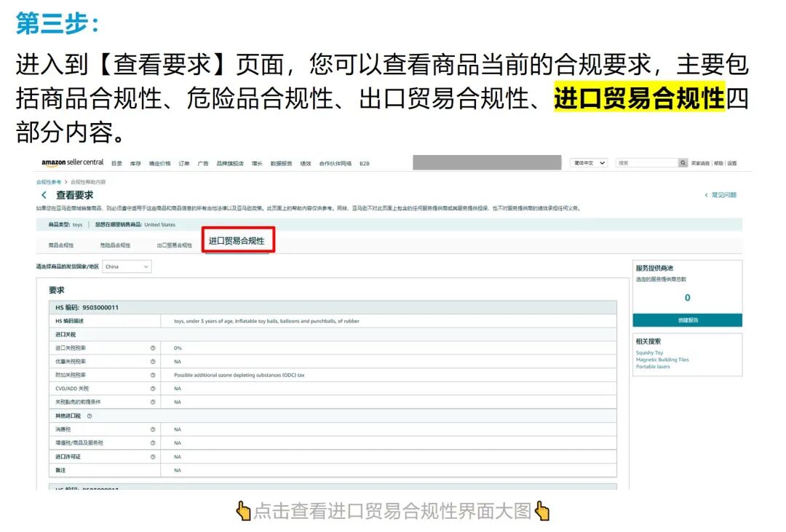786x532 pixels.
Task: Select the 进口贸易合规性 tab
Action: pyautogui.click(x=237, y=240)
